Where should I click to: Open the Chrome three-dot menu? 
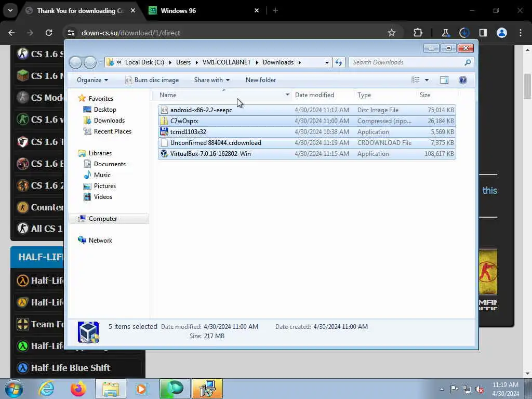pos(521,33)
